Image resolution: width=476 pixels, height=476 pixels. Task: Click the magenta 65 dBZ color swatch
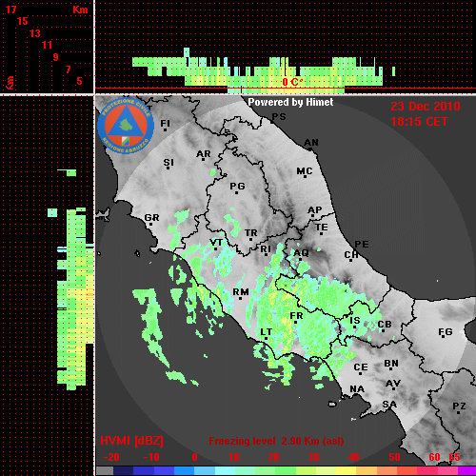pyautogui.click(x=466, y=471)
